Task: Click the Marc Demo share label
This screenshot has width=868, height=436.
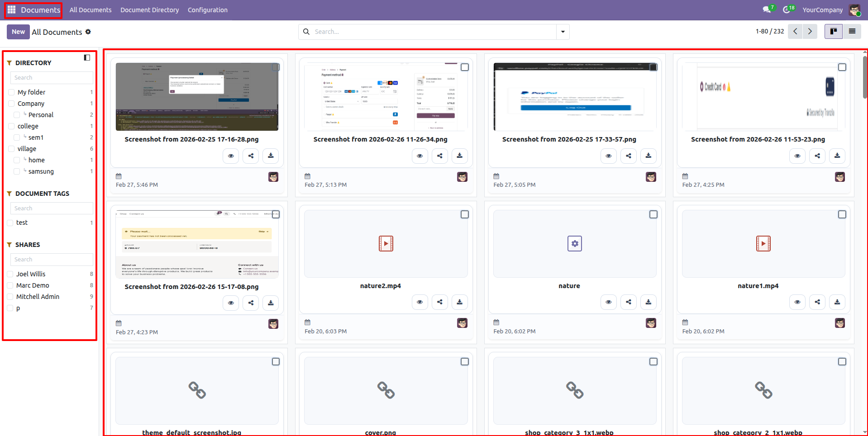Action: click(33, 285)
